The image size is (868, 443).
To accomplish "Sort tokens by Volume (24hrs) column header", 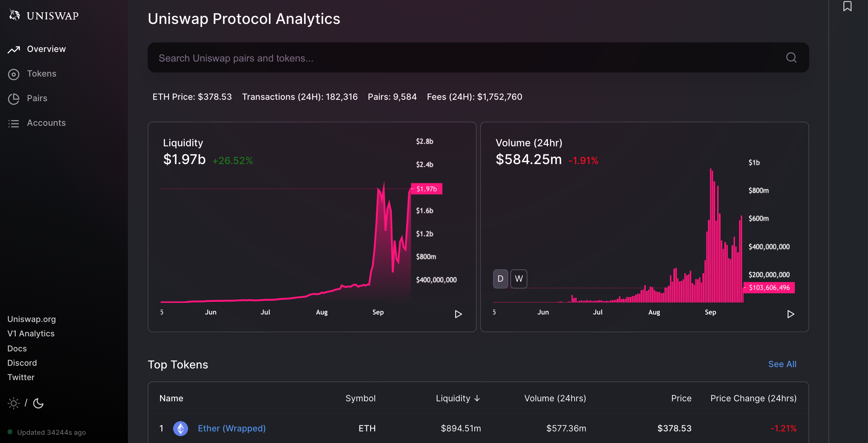I will point(555,398).
